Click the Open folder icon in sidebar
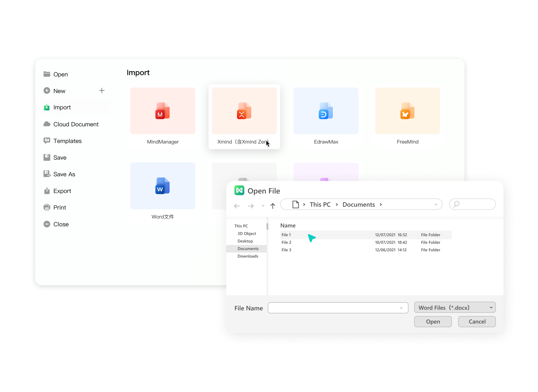 (47, 74)
